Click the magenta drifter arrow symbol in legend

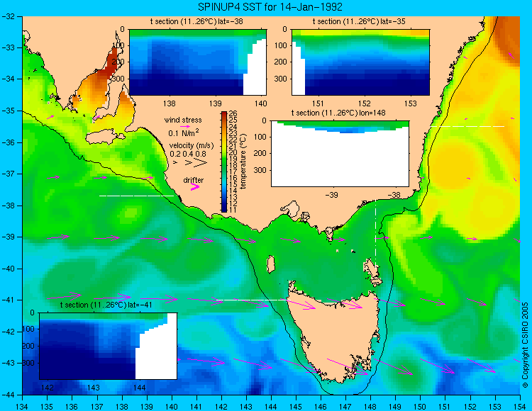[195, 187]
